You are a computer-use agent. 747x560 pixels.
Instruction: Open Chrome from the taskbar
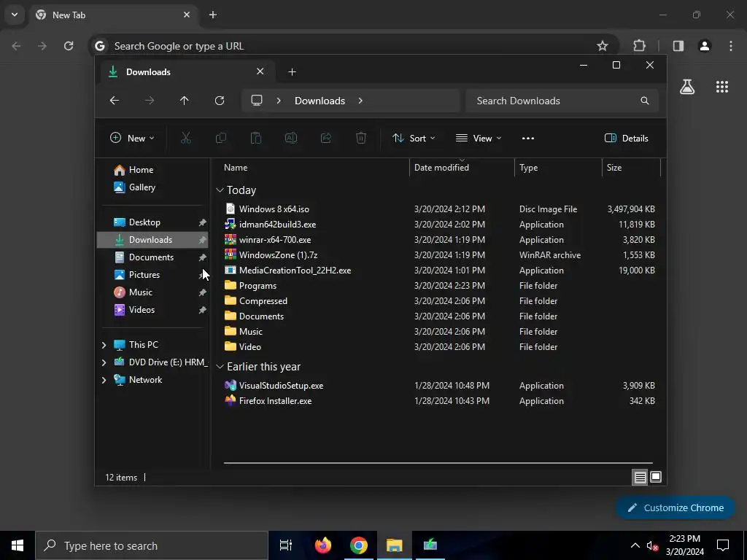(359, 545)
